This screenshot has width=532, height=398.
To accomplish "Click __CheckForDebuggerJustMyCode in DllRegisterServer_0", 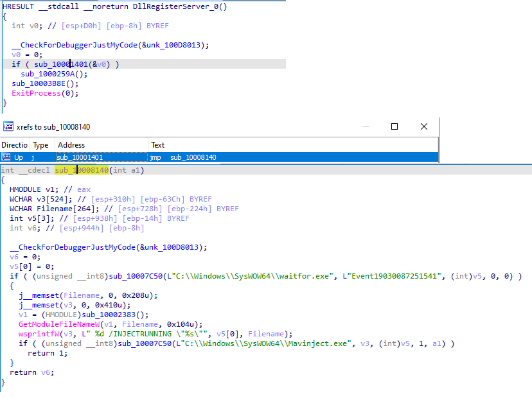I will point(75,45).
